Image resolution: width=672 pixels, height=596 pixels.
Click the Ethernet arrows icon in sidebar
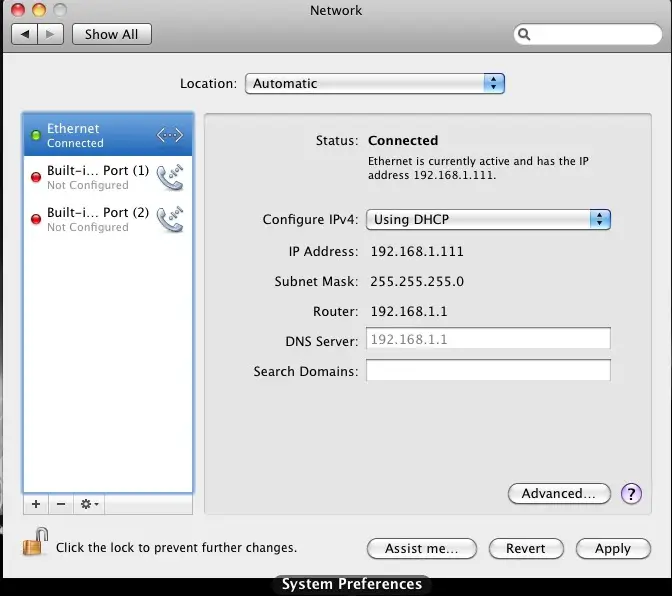tap(169, 135)
